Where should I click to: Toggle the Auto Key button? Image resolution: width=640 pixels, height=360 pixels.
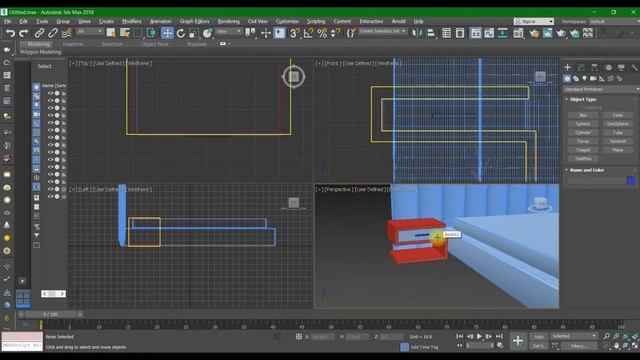pos(539,337)
